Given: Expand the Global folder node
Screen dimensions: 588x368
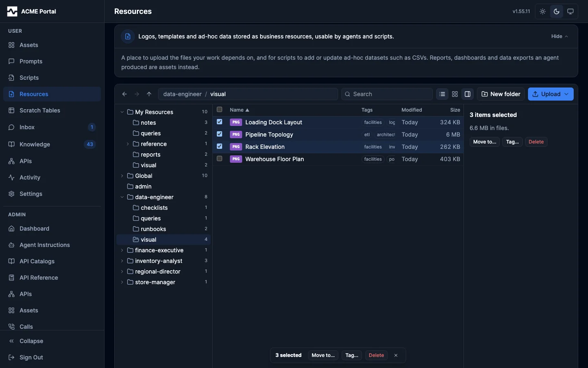Looking at the screenshot, I should click(122, 176).
